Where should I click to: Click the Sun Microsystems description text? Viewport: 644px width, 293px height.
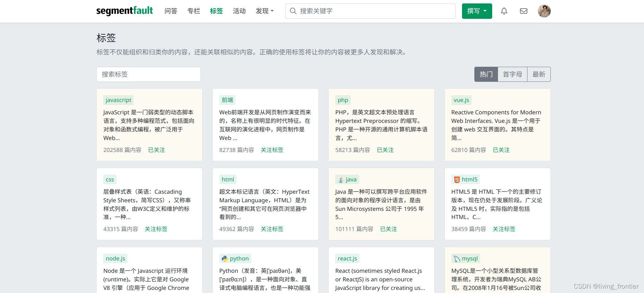pos(381,204)
